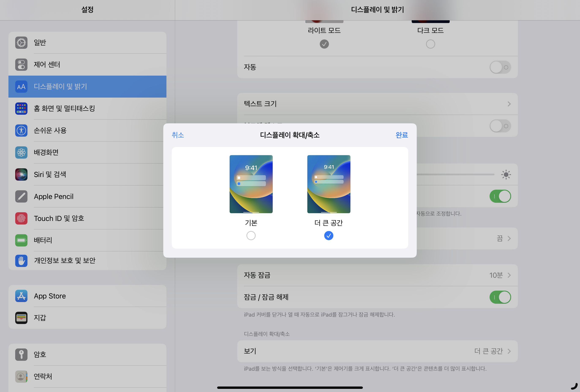This screenshot has height=392, width=580.
Task: Open the Siri 및 검색 icon
Action: tap(21, 174)
